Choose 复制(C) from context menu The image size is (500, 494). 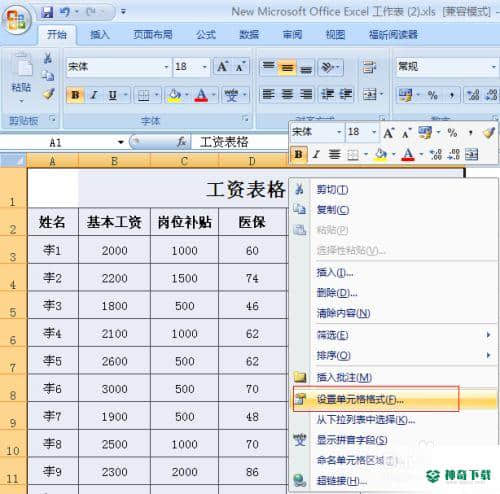click(393, 210)
